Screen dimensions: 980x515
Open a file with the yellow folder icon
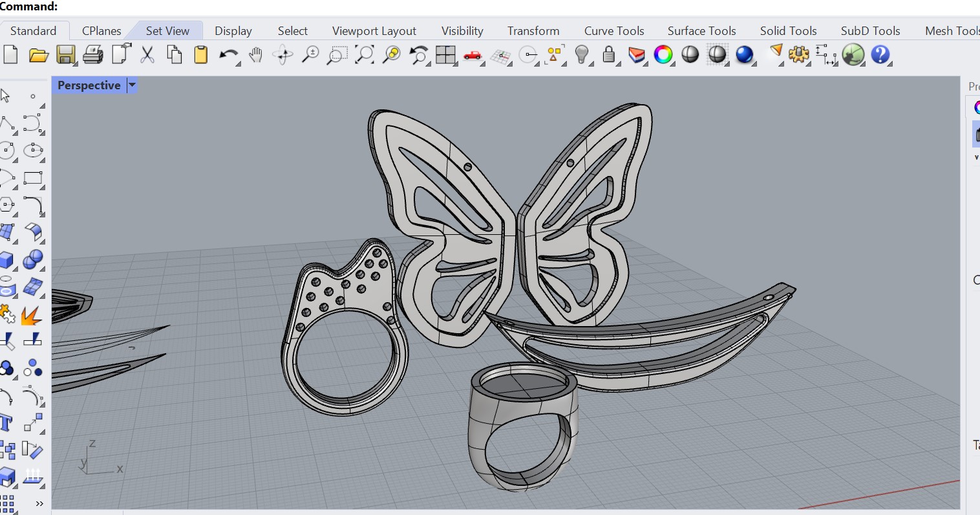(39, 55)
